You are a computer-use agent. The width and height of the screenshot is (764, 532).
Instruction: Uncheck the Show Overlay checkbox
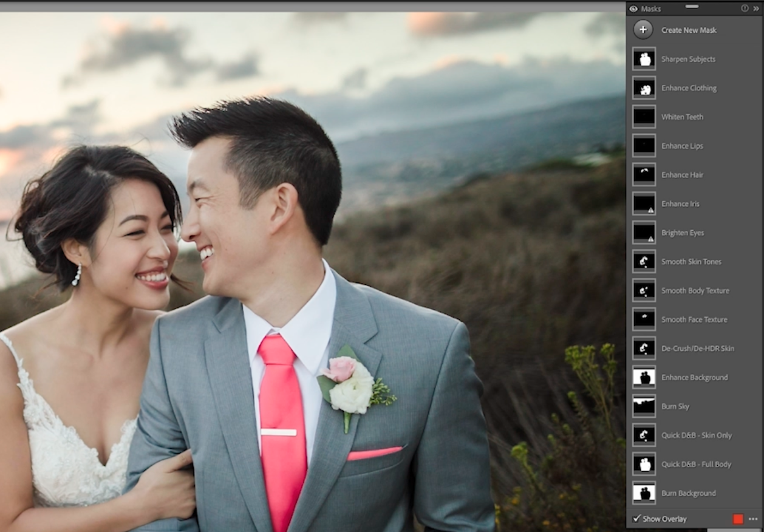point(638,519)
